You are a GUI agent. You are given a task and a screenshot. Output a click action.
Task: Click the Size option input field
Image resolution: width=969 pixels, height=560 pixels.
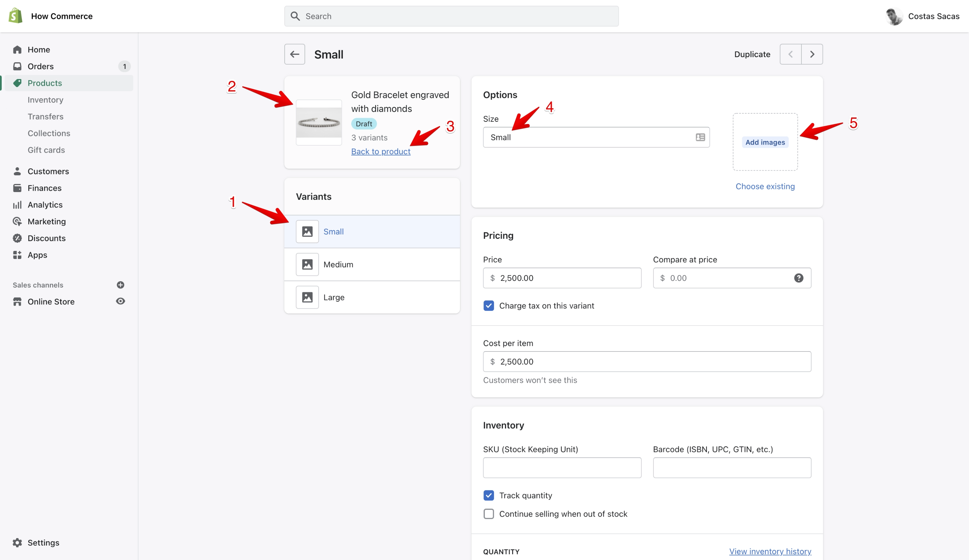tap(596, 137)
